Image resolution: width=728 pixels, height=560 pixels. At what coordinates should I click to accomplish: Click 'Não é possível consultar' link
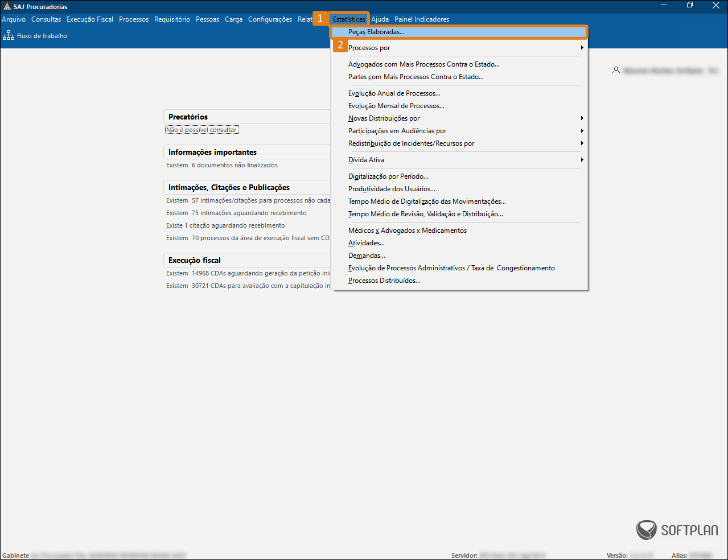pos(201,130)
